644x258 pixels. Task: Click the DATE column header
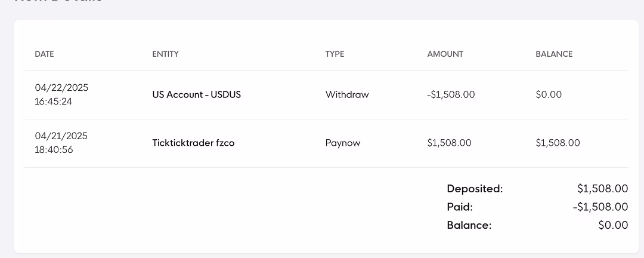[x=44, y=54]
